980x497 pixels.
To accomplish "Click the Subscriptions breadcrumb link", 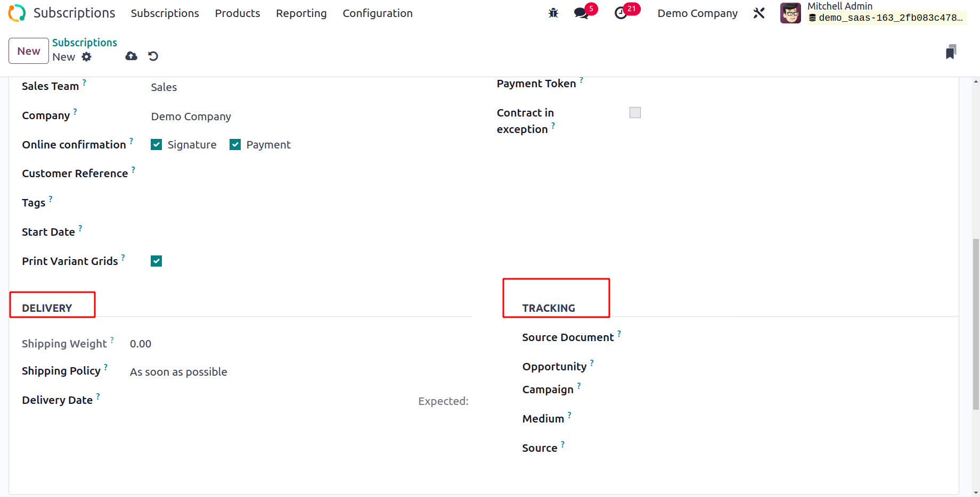I will click(85, 43).
